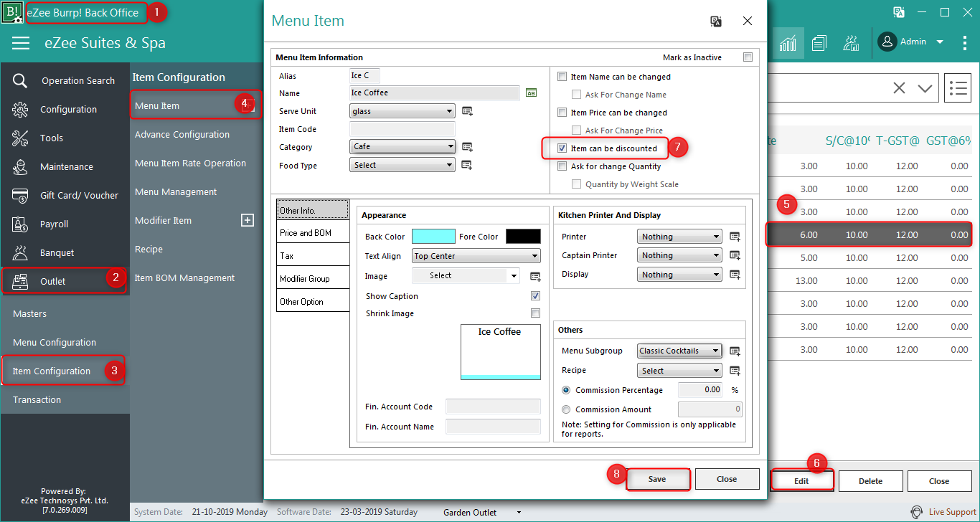The width and height of the screenshot is (980, 522).
Task: Open the Recipe Select dropdown
Action: tap(679, 371)
